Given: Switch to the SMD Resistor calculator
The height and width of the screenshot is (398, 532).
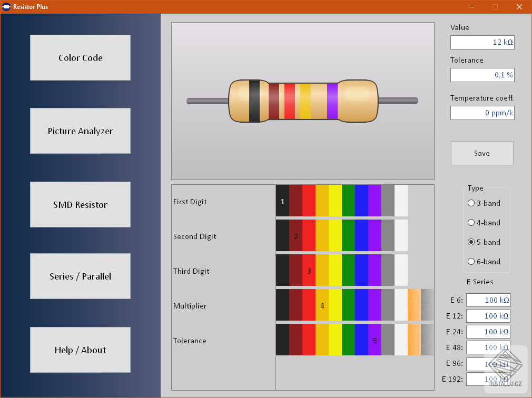Looking at the screenshot, I should pyautogui.click(x=80, y=204).
